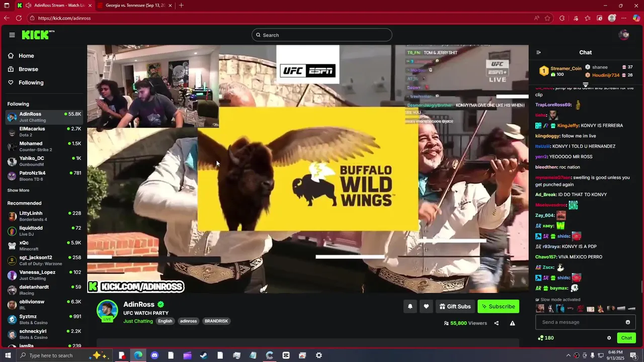Refresh the page

[x=19, y=18]
